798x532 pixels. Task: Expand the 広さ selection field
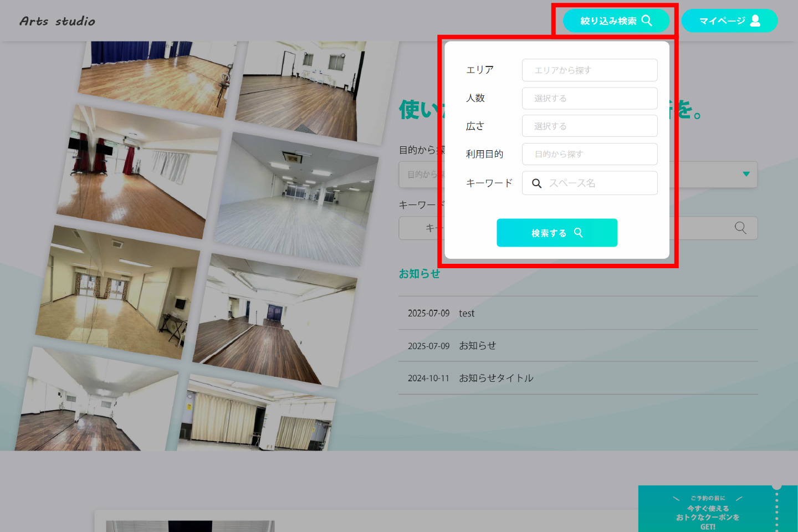click(x=589, y=126)
